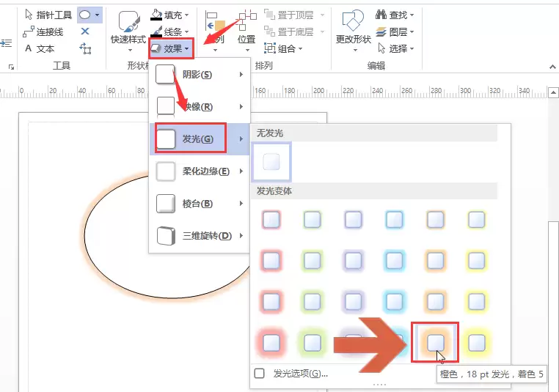Open the 快速样式 quick styles gallery

click(x=128, y=32)
